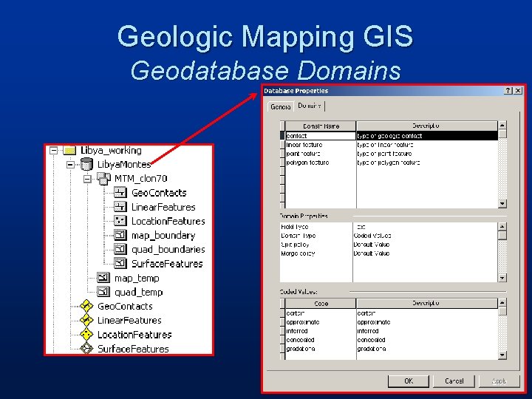The image size is (532, 399).
Task: Click the help question mark in Database Properties
Action: (508, 91)
